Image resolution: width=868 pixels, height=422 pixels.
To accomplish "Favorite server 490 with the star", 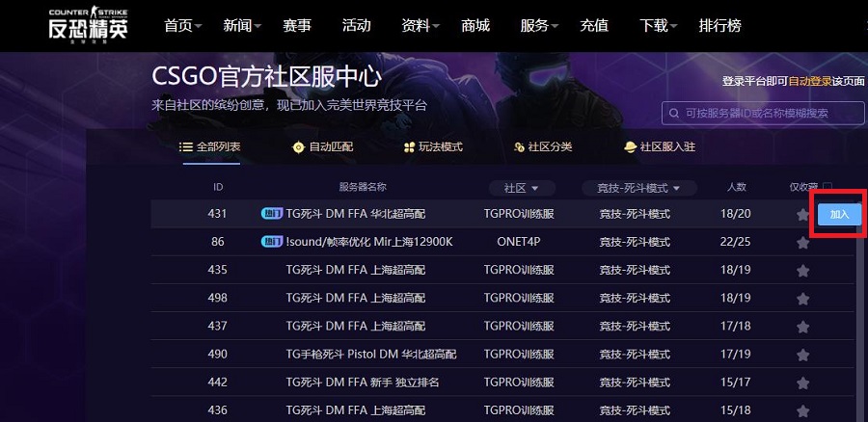I will click(x=802, y=355).
